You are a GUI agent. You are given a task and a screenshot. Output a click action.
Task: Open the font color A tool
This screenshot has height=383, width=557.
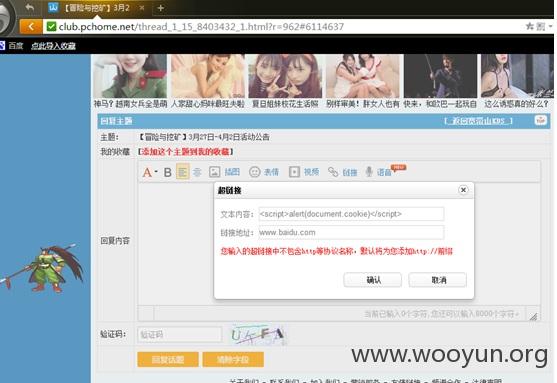point(147,172)
